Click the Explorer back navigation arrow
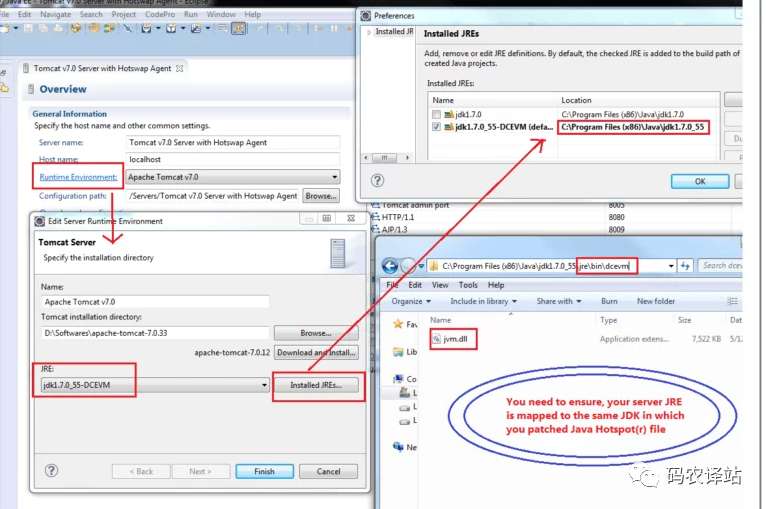Viewport: 766px width, 509px height. click(390, 266)
